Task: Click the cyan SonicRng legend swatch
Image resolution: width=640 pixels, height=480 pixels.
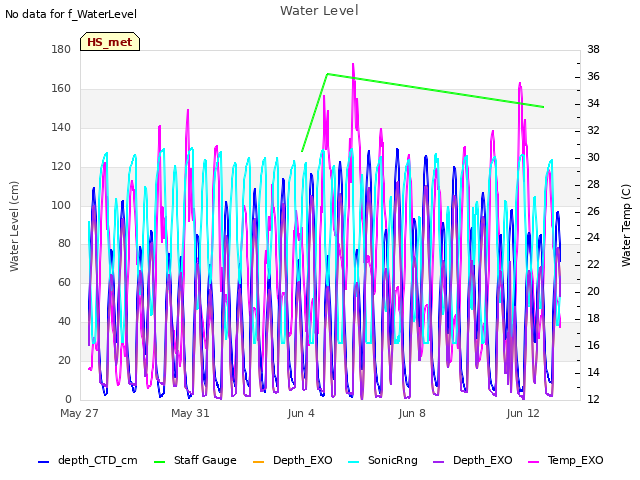Action: 353,462
